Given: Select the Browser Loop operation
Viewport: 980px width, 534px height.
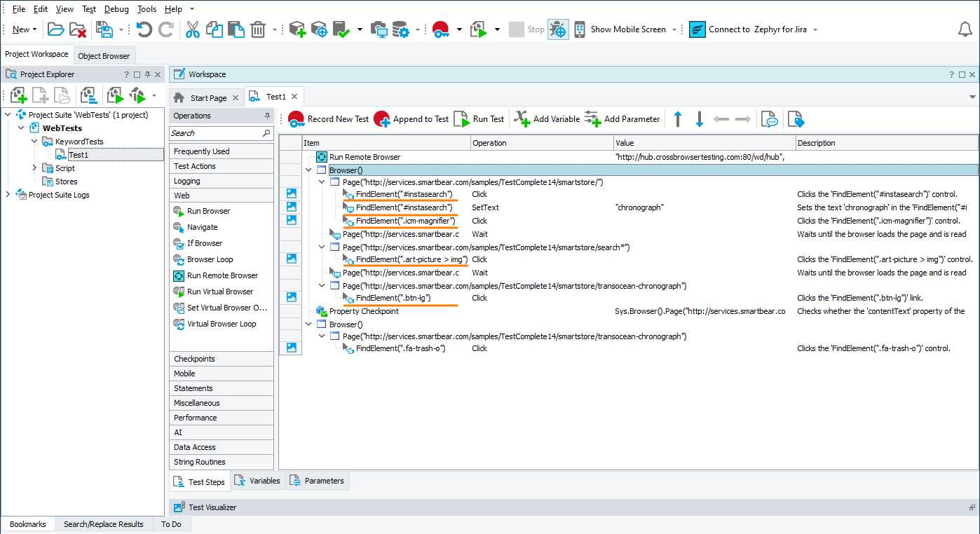Looking at the screenshot, I should (x=212, y=259).
